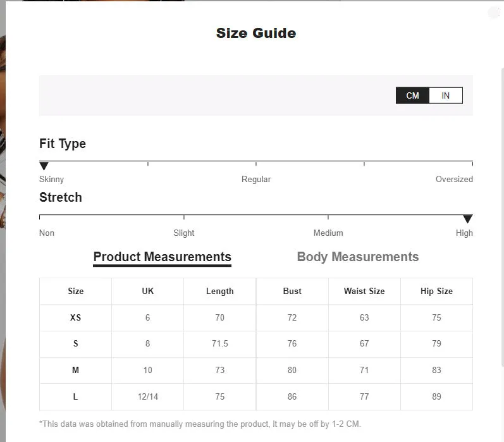Switch units to CM
Image resolution: width=504 pixels, height=442 pixels.
[x=412, y=95]
